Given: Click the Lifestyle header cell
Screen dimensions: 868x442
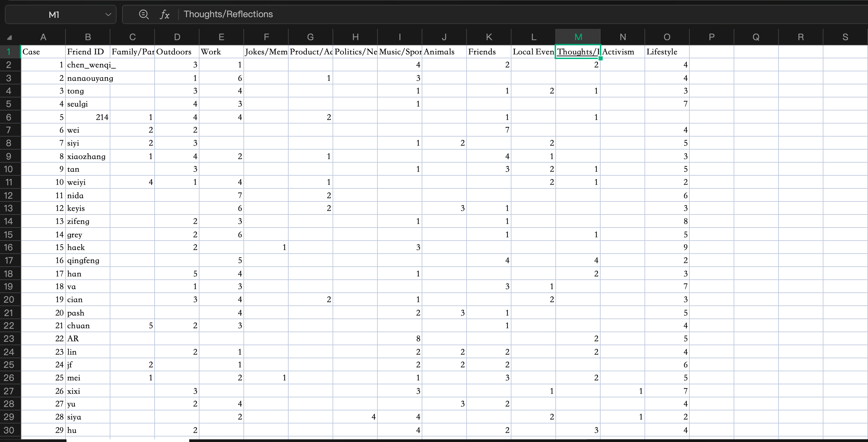Looking at the screenshot, I should tap(667, 52).
